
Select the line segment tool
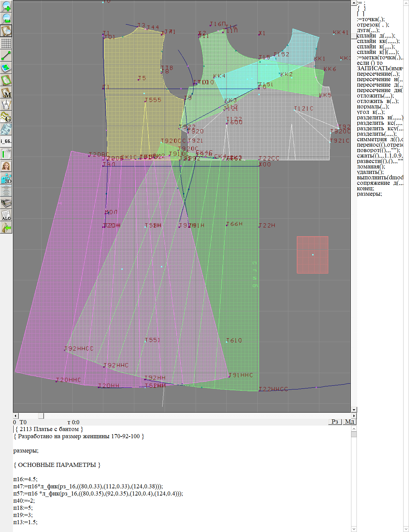(x=6, y=56)
